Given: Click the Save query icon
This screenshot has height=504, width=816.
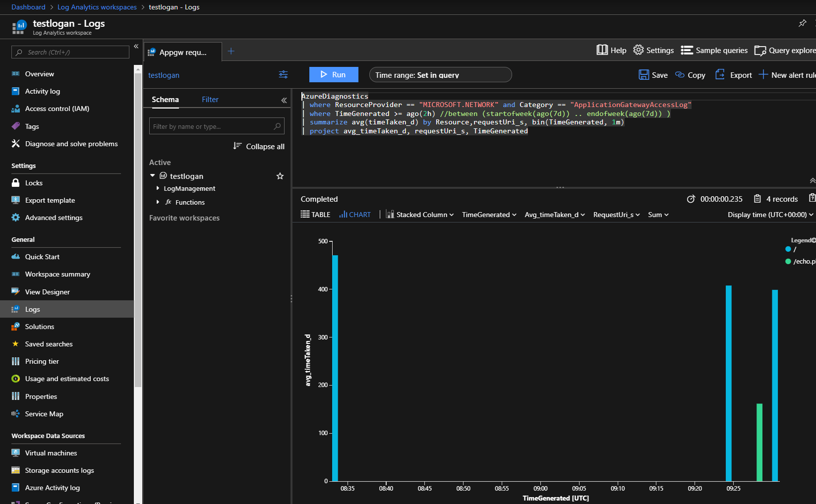Looking at the screenshot, I should pyautogui.click(x=643, y=75).
